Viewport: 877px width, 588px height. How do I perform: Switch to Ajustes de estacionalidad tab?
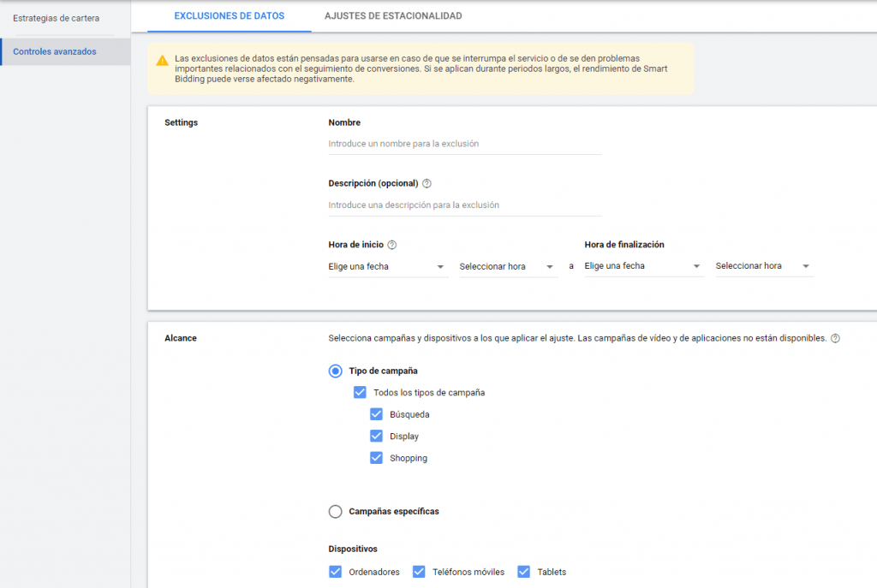coord(393,16)
